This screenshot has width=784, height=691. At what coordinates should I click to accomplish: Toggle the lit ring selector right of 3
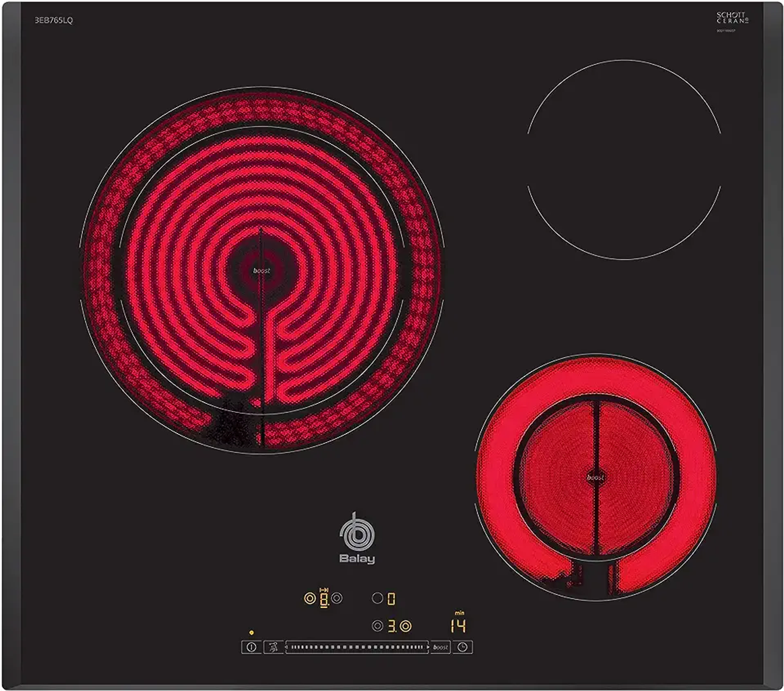point(406,626)
